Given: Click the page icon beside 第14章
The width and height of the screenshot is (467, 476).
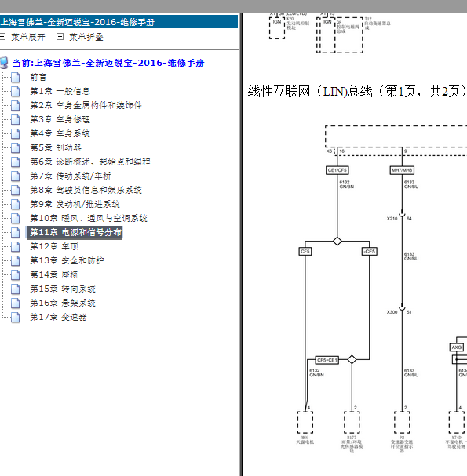Looking at the screenshot, I should pyautogui.click(x=16, y=275).
